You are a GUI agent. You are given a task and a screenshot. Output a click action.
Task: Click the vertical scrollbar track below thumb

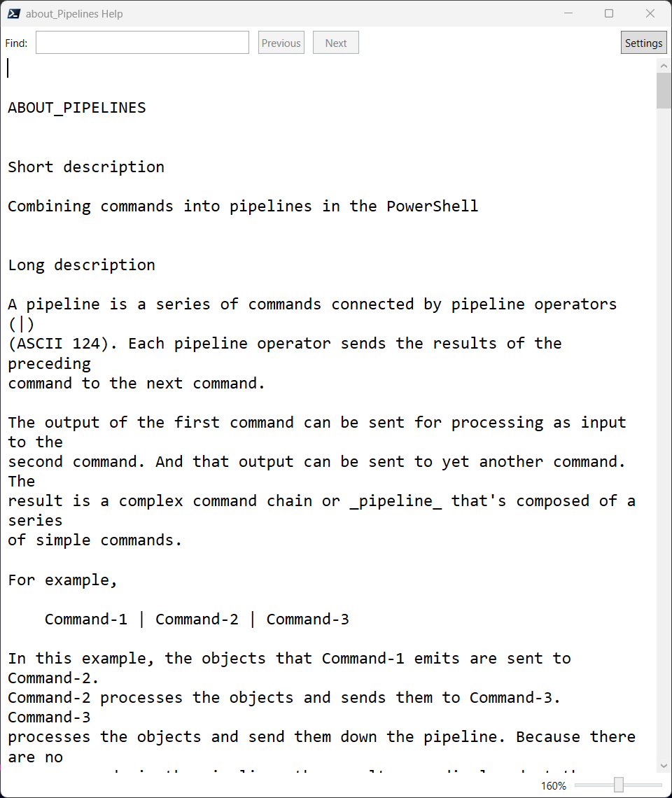[664, 433]
